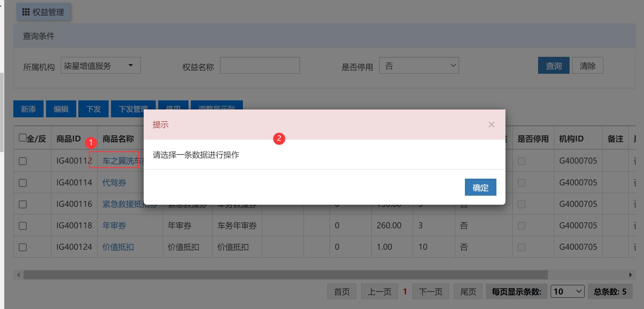
Task: Toggle the 是否停用 checkbox in the IG400124 row
Action: pos(521,247)
